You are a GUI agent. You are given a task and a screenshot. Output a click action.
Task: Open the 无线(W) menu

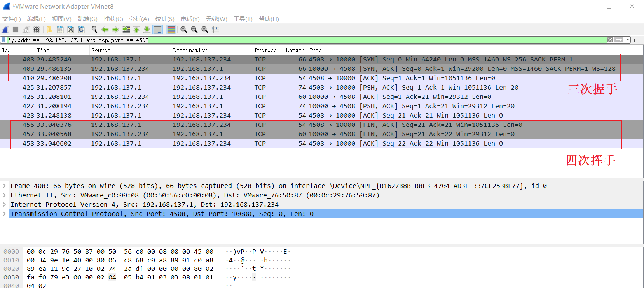216,19
